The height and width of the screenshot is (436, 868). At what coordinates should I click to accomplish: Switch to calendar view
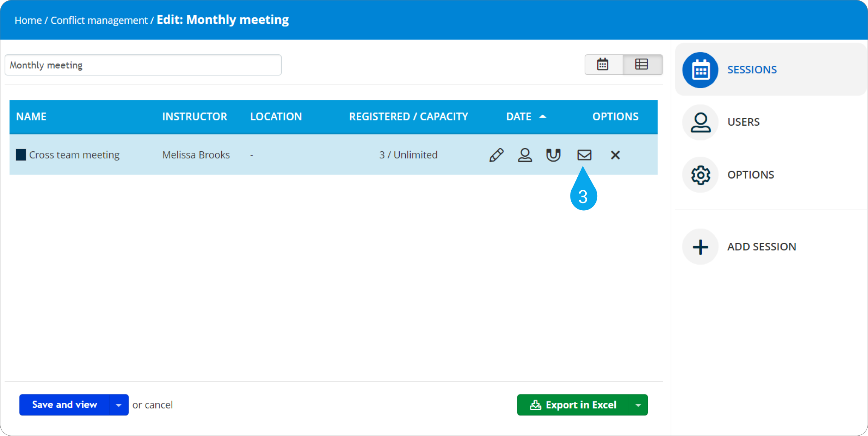[603, 65]
